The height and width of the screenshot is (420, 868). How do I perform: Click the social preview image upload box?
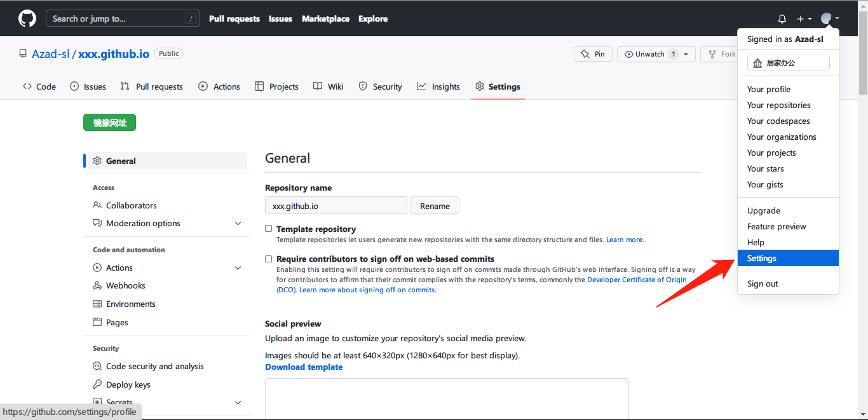[447, 399]
